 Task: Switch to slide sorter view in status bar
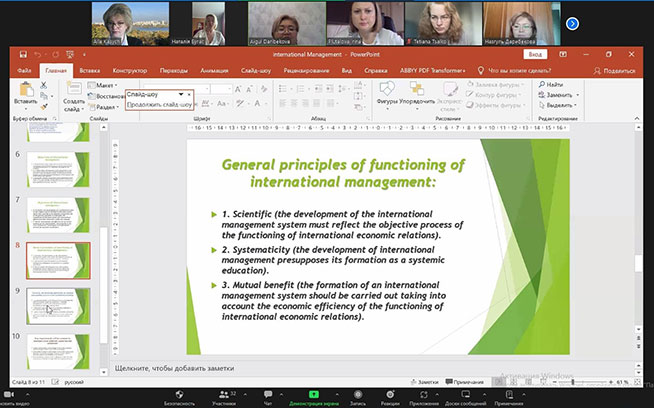tap(513, 382)
